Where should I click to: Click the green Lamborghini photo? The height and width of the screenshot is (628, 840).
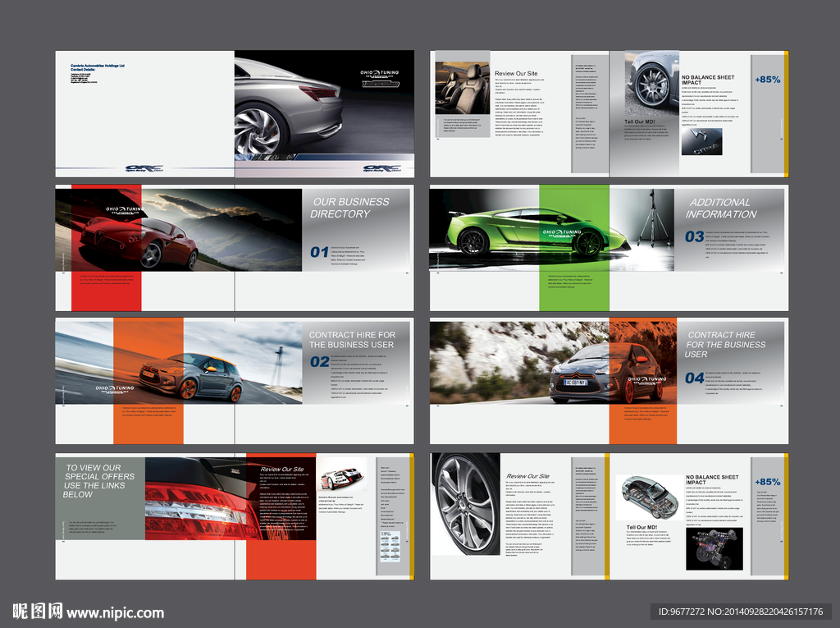552,228
